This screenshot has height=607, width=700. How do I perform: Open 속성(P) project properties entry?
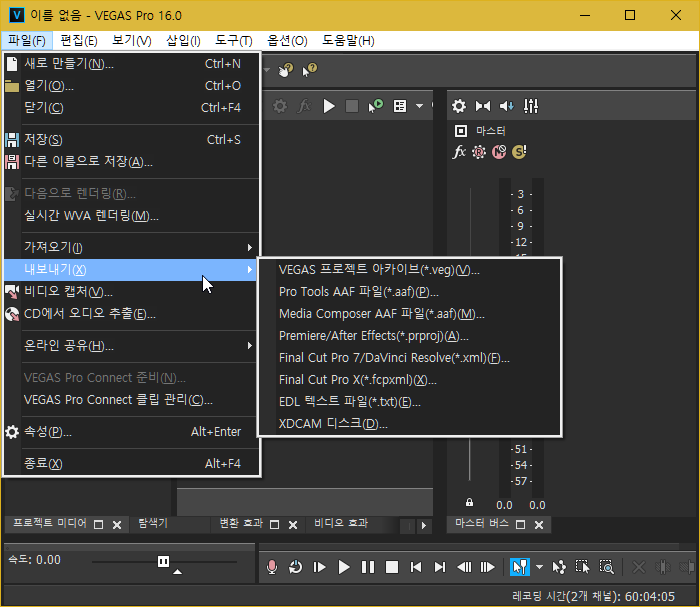132,432
